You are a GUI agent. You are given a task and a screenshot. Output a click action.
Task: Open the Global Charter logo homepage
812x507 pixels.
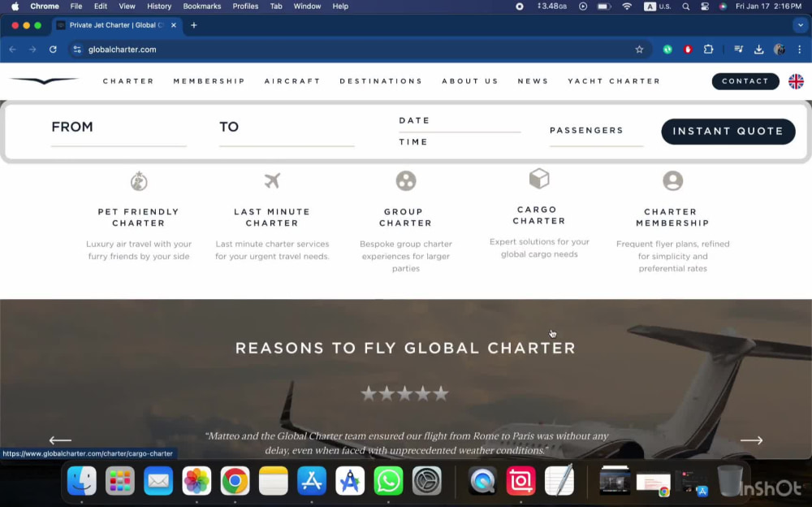[x=44, y=81]
